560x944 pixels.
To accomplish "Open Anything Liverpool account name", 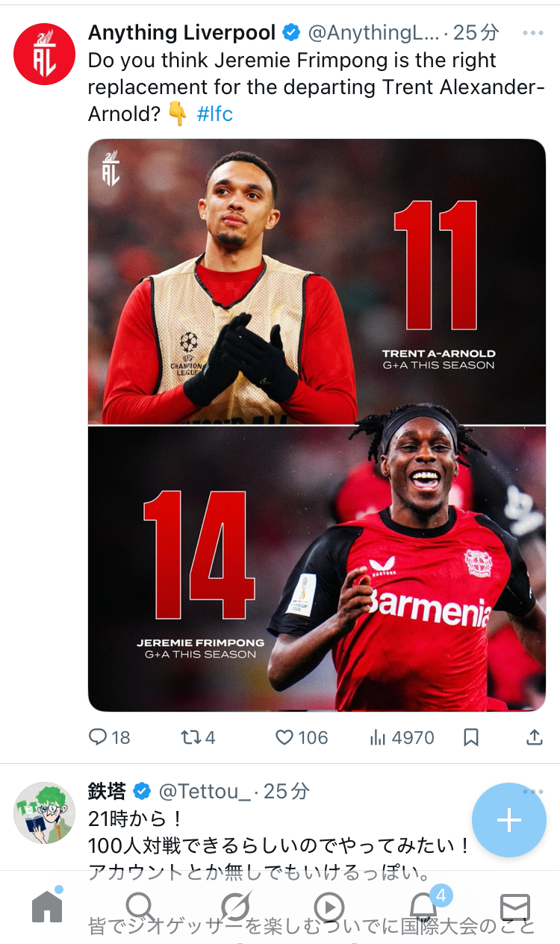I will (x=182, y=32).
